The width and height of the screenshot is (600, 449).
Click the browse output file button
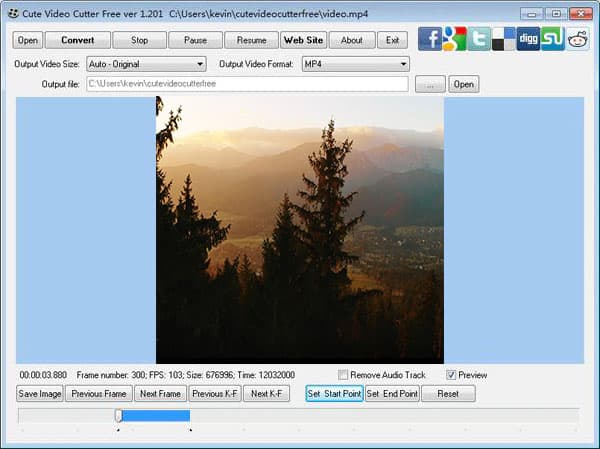(429, 84)
